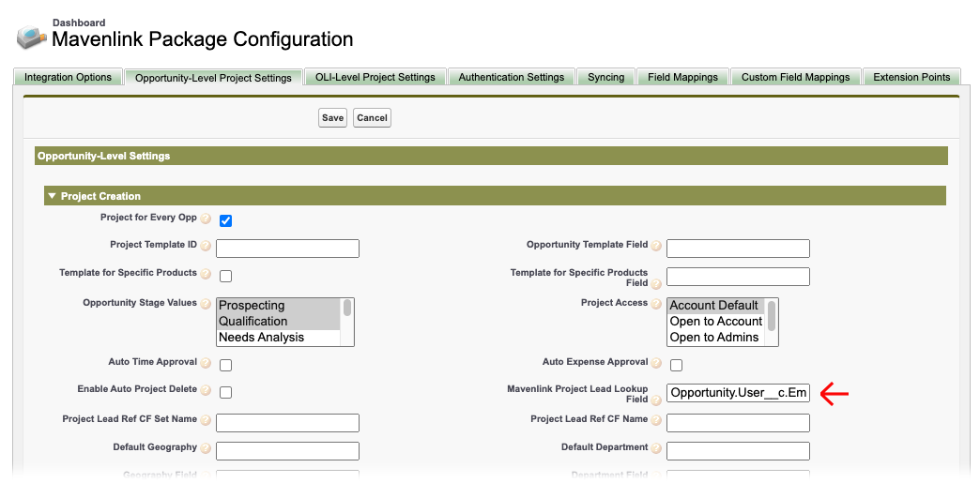The height and width of the screenshot is (498, 980).
Task: Click the Mavenlink package dashboard icon
Action: [31, 37]
